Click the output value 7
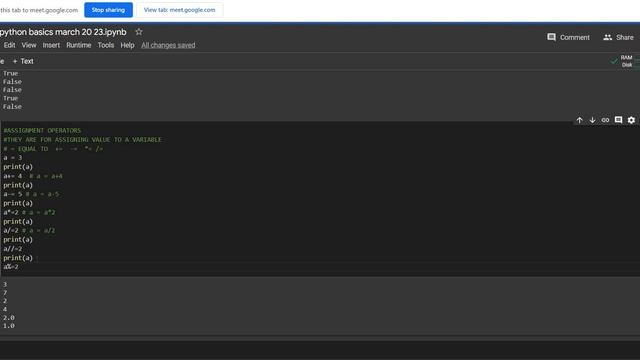The width and height of the screenshot is (640, 360). [x=5, y=293]
